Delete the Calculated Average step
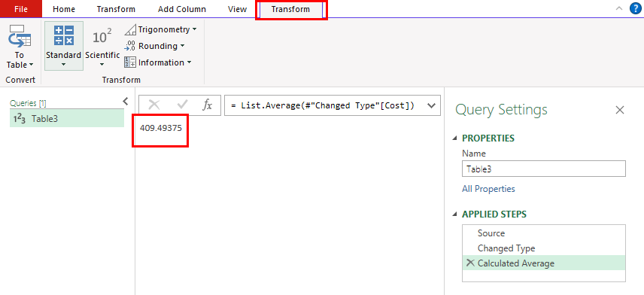 pyautogui.click(x=471, y=263)
